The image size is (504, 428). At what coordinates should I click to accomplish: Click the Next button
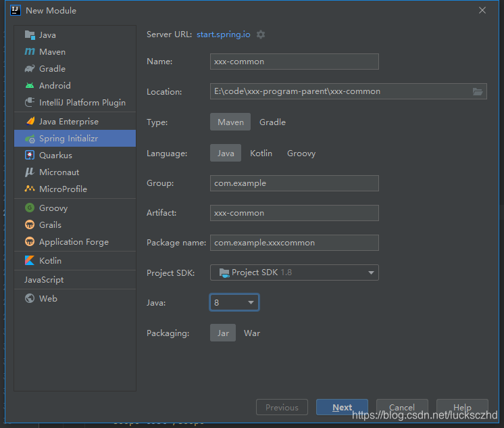(x=342, y=408)
